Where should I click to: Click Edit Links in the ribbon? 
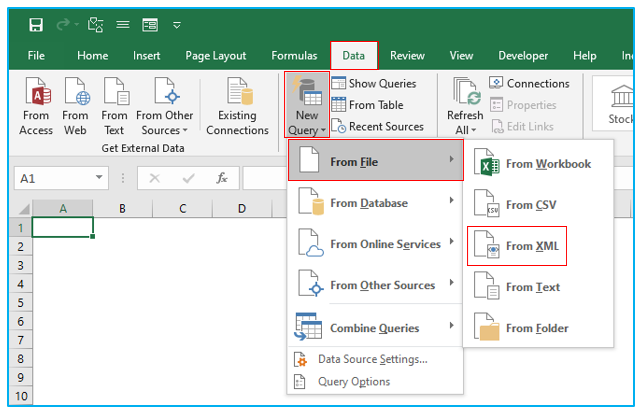coord(522,126)
